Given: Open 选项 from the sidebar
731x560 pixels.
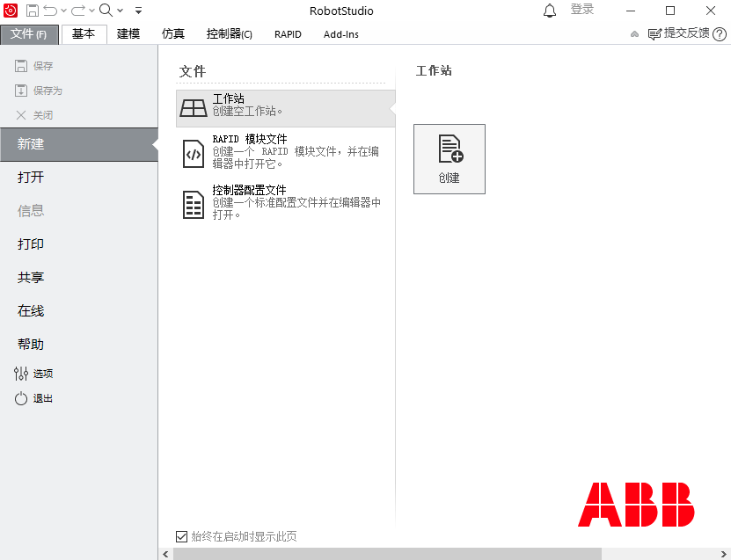Looking at the screenshot, I should [x=34, y=373].
